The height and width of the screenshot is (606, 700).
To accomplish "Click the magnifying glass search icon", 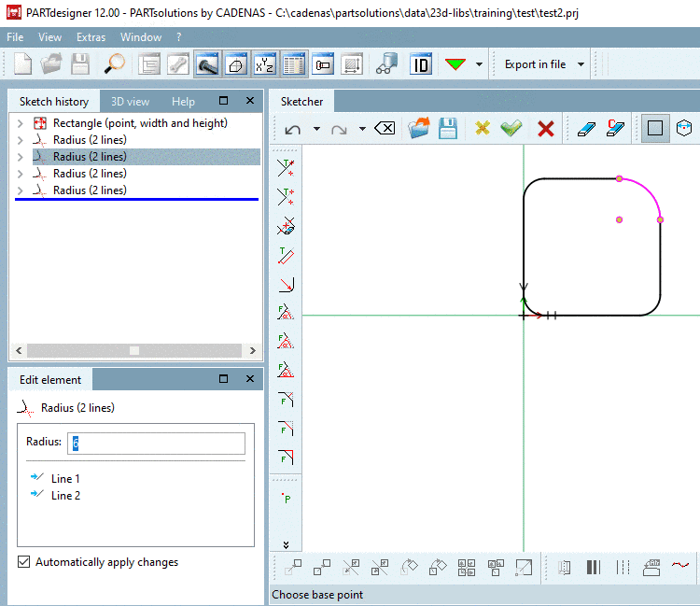I will (x=115, y=64).
